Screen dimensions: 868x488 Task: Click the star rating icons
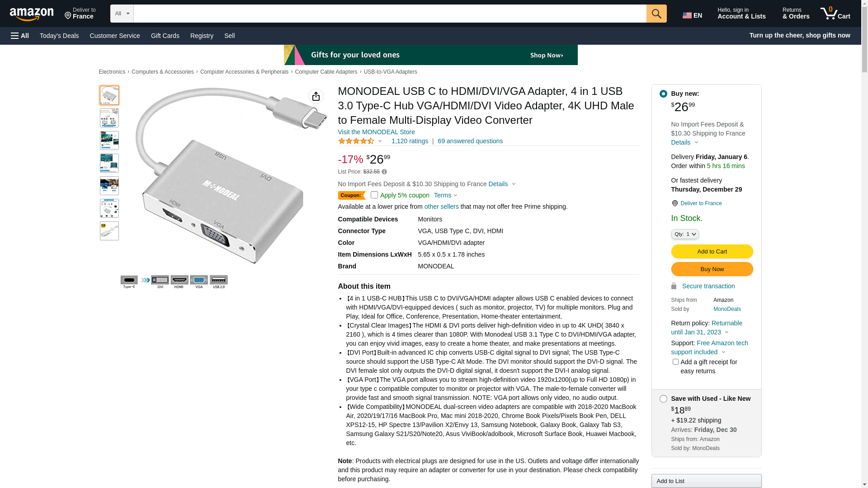(x=356, y=141)
